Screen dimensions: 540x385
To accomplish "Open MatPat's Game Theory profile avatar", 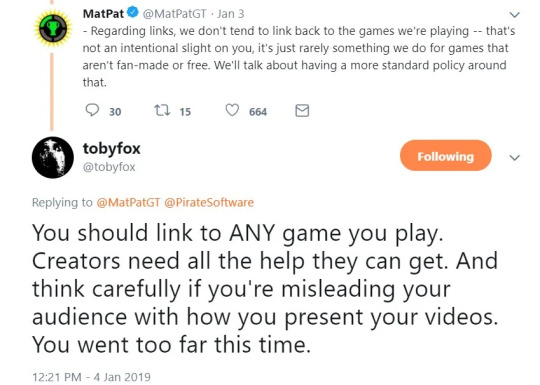I will click(x=52, y=28).
